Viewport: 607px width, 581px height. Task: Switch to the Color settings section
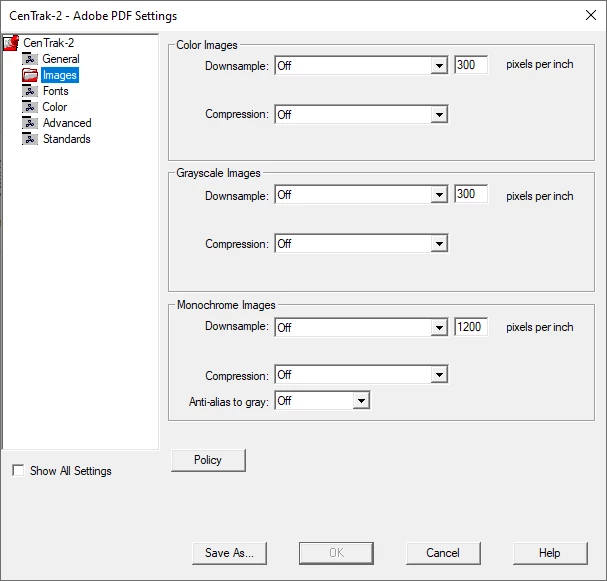tap(55, 107)
